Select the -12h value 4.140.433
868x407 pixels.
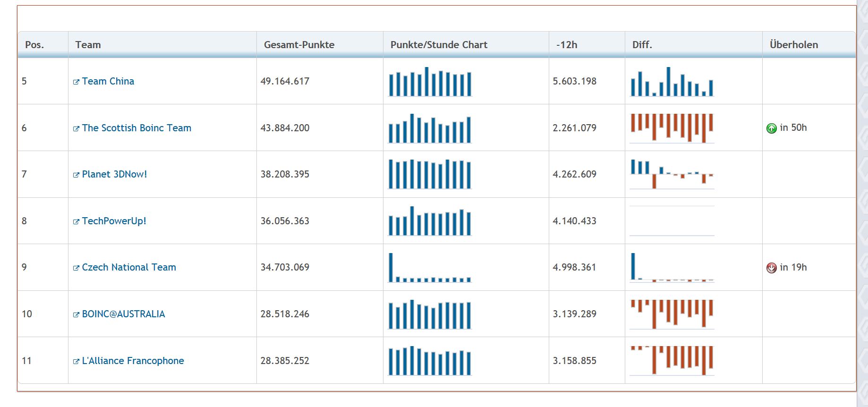pyautogui.click(x=574, y=221)
